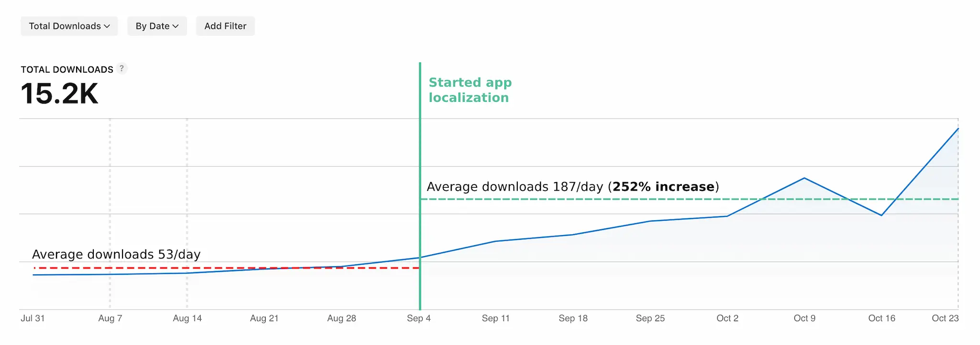Click the Average downloads 53/day label
Screen dimensions: 980x345
(116, 254)
